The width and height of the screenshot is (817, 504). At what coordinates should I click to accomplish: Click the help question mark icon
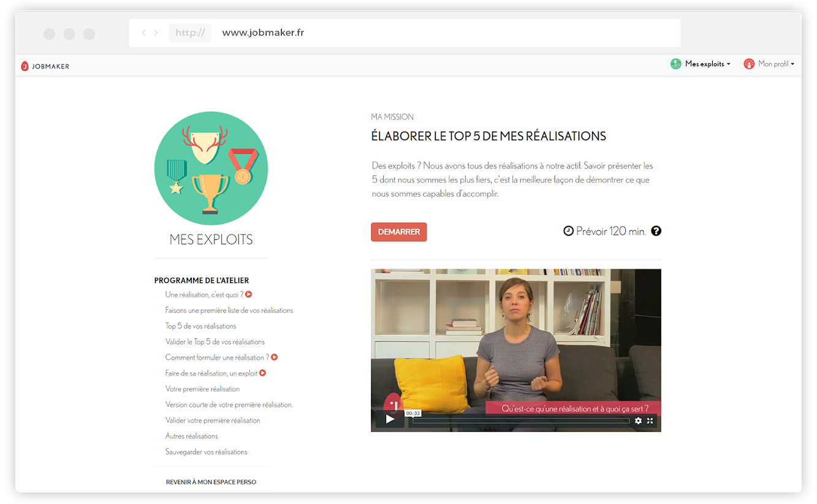click(x=656, y=231)
